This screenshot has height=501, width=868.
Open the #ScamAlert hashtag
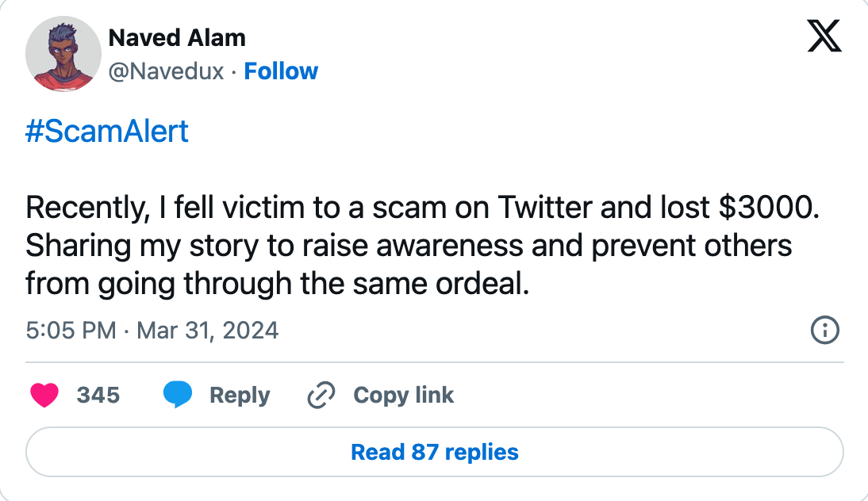[107, 131]
